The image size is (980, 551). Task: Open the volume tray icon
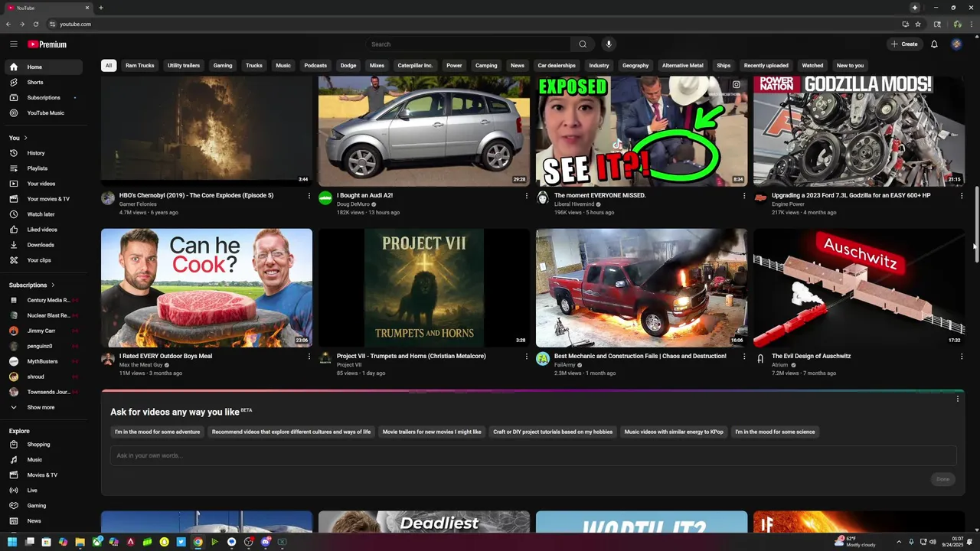tap(933, 542)
